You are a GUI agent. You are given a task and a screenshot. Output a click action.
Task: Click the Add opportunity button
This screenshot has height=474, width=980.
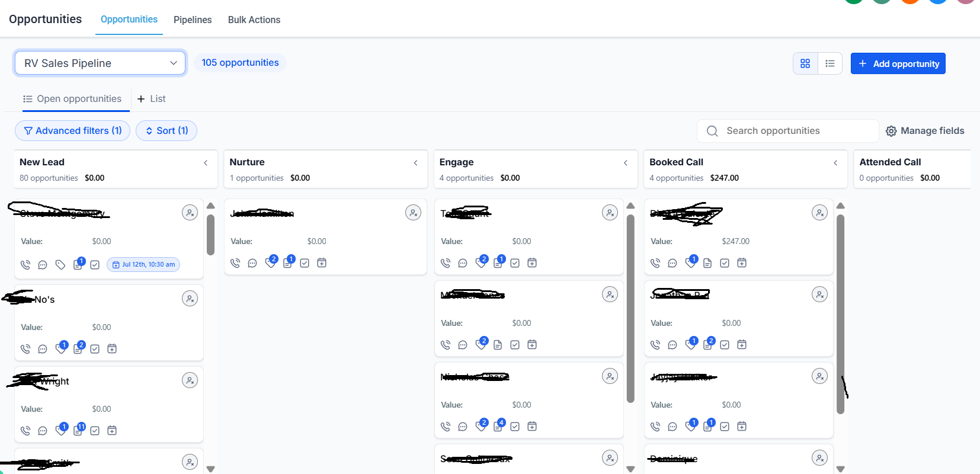pyautogui.click(x=898, y=63)
